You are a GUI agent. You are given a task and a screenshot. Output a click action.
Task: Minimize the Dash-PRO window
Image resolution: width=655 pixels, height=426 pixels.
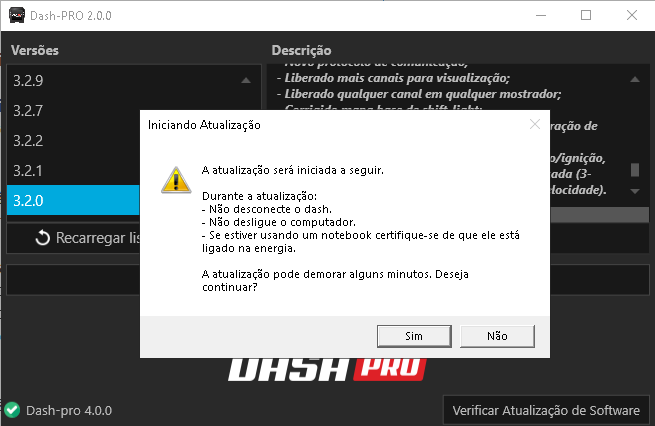point(541,15)
